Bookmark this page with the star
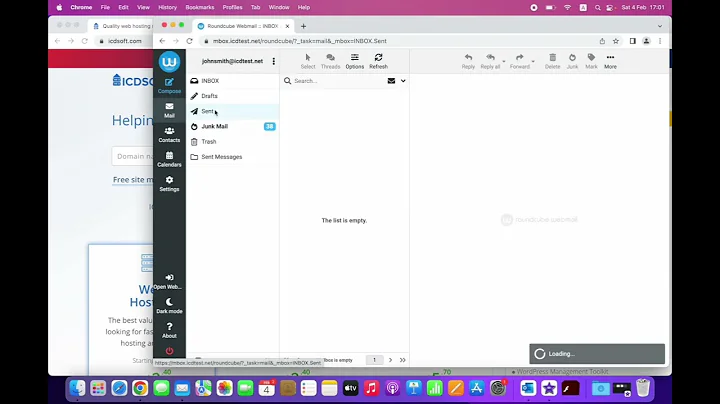Viewport: 720px width, 404px height. pyautogui.click(x=616, y=41)
